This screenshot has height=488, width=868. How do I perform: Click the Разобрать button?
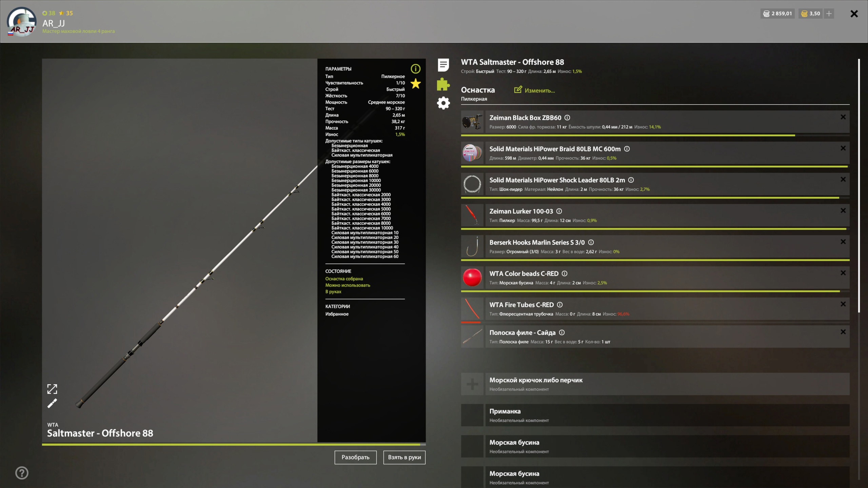pos(355,457)
